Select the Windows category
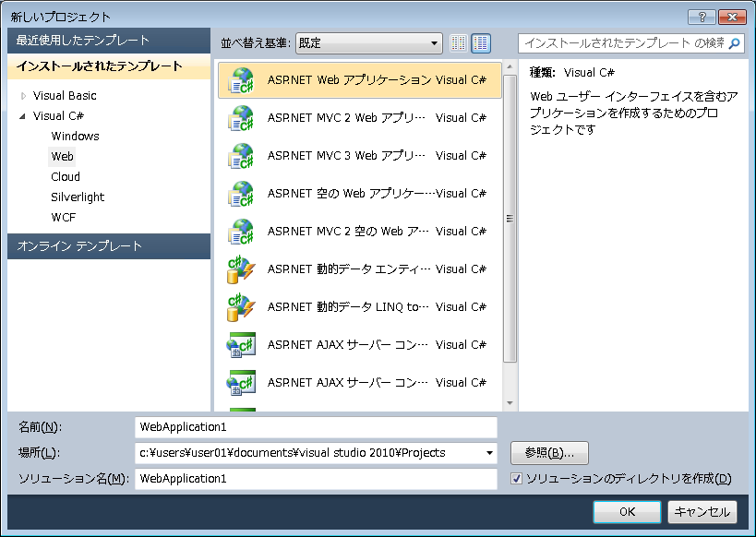Image resolution: width=756 pixels, height=537 pixels. pos(75,137)
